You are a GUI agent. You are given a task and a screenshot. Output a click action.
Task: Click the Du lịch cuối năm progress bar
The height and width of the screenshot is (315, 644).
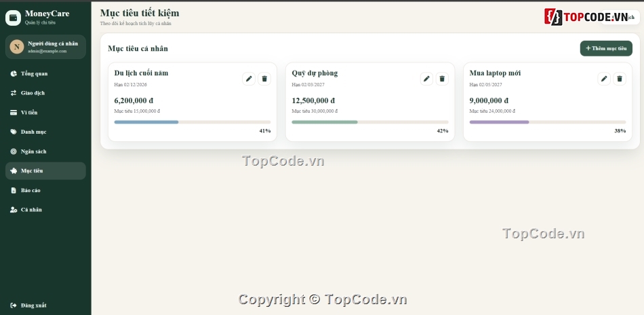tap(193, 122)
